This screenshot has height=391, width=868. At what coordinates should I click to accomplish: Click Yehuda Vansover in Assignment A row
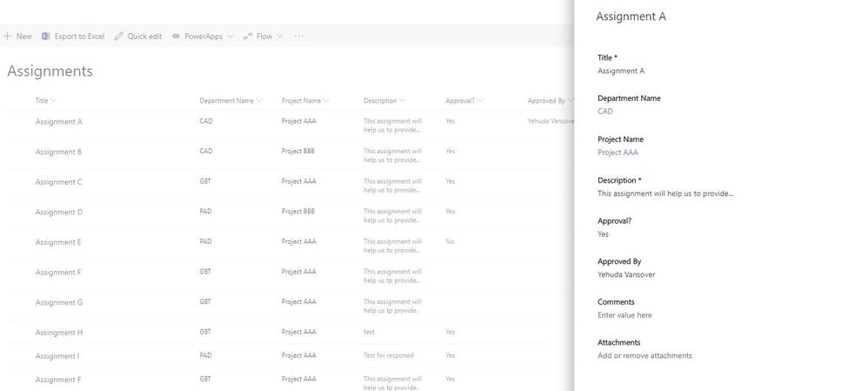click(x=551, y=121)
